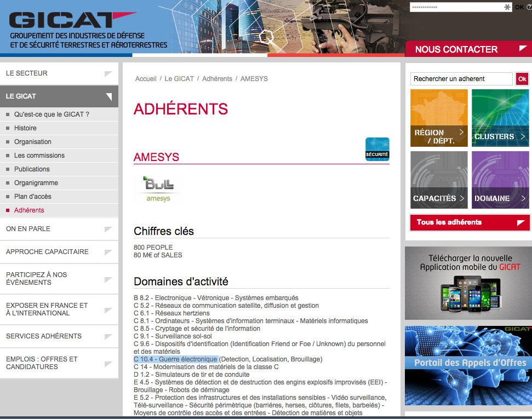Screen dimensions: 532x419
Task: Click "B 8.2 - Electronique - Vétronique" line
Action: (216, 298)
